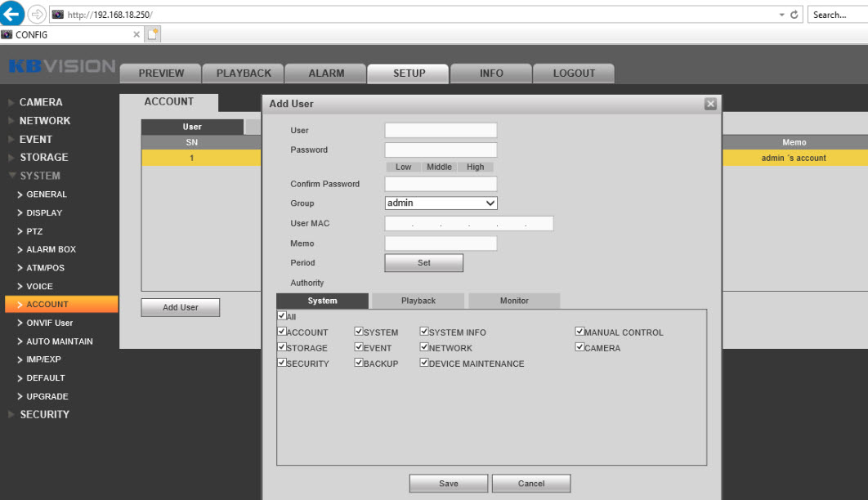Click the browser refresh icon
The height and width of the screenshot is (500, 868).
click(794, 15)
